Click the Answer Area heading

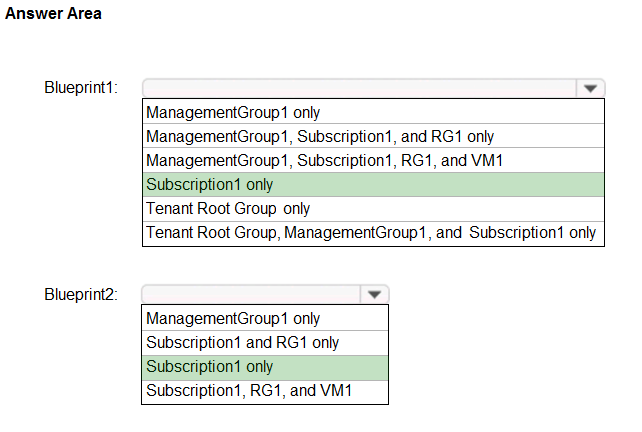[x=53, y=14]
